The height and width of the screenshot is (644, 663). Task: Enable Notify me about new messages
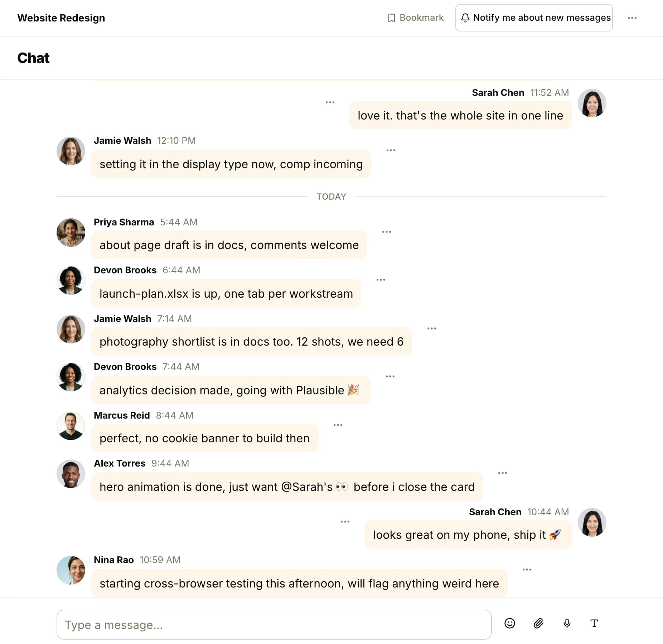click(x=534, y=18)
